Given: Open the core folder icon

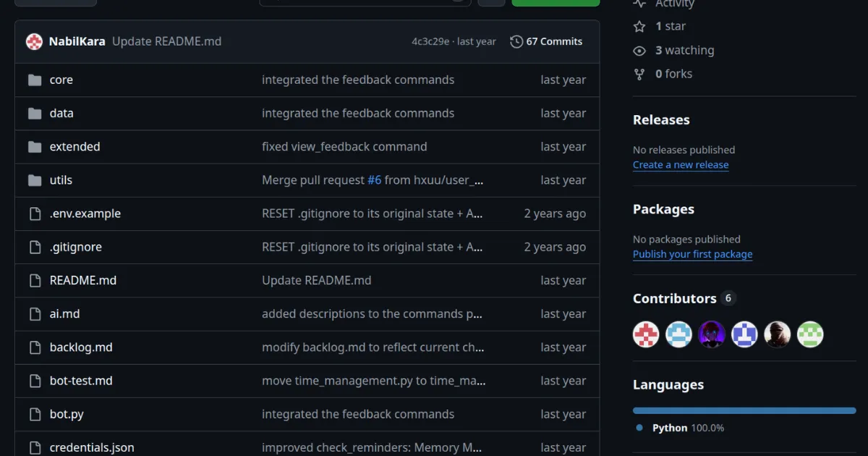Looking at the screenshot, I should pyautogui.click(x=35, y=80).
